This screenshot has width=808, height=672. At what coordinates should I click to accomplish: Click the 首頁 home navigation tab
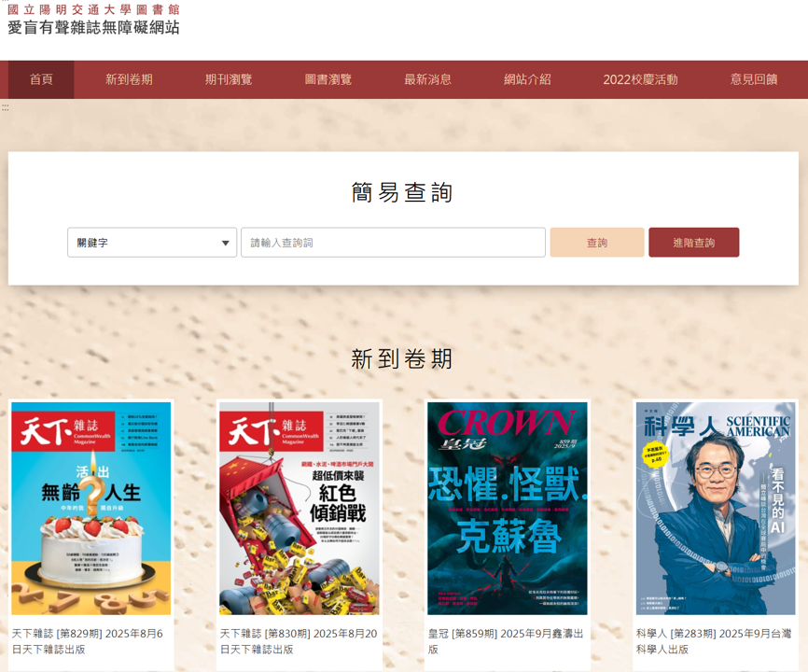(x=41, y=79)
